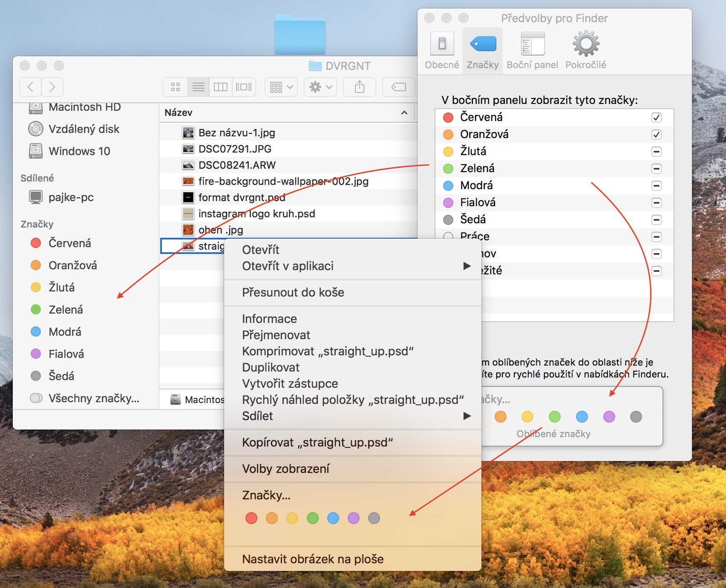This screenshot has height=588, width=726.
Task: Apply the purple tag in context menu
Action: point(354,518)
